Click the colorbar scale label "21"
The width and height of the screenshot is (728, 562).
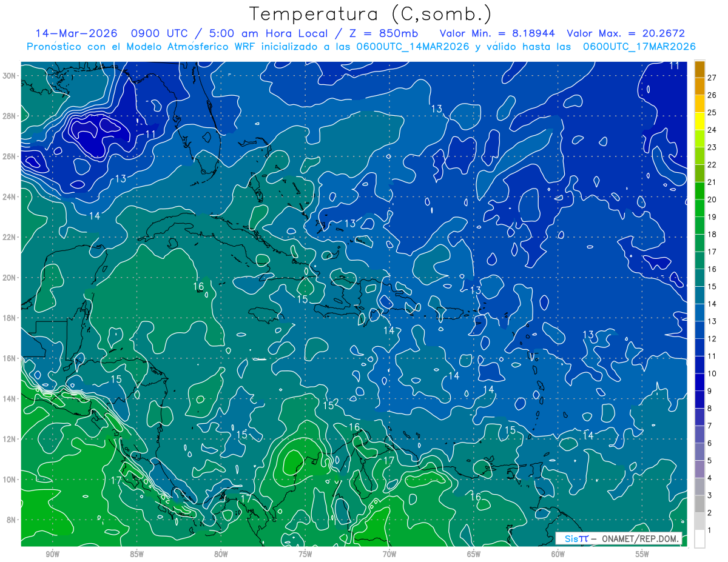[x=712, y=182]
